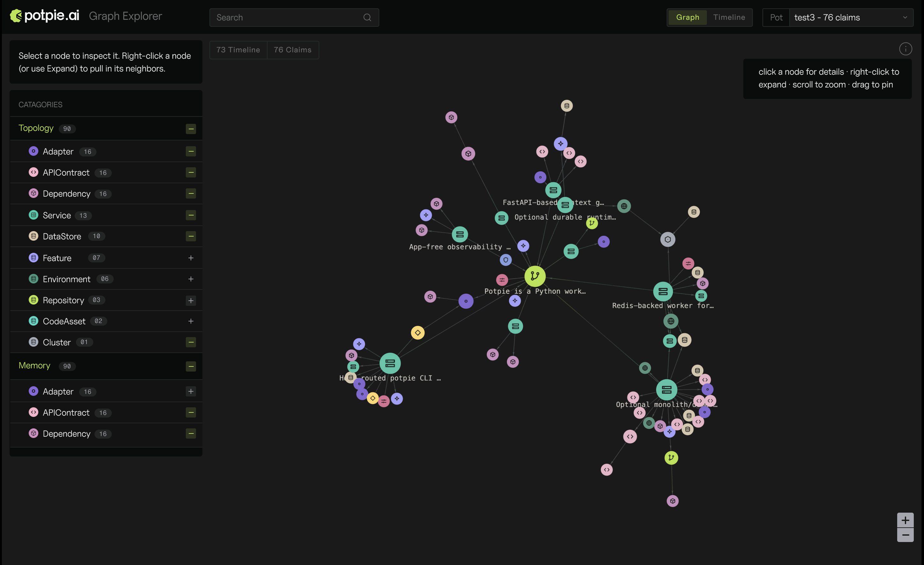Select the pink API contract node at bottom left of monolith cluster
This screenshot has width=924, height=565.
pyautogui.click(x=606, y=469)
